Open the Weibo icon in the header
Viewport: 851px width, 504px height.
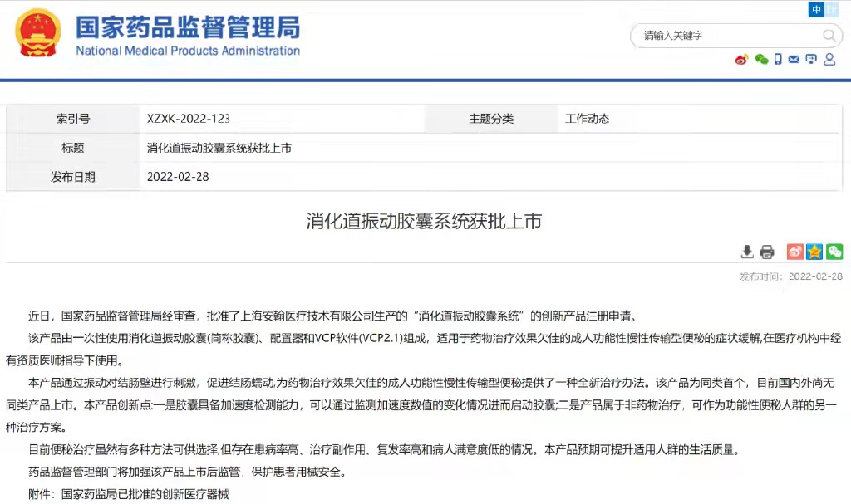pyautogui.click(x=742, y=60)
